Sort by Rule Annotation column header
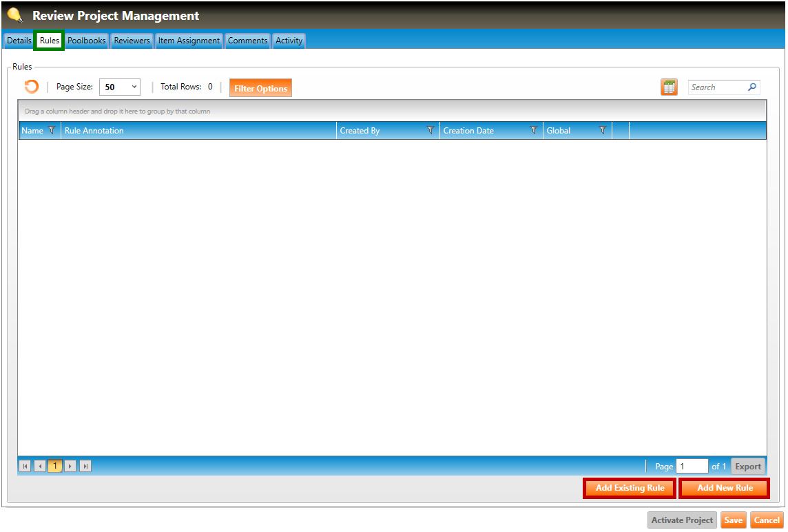 94,131
